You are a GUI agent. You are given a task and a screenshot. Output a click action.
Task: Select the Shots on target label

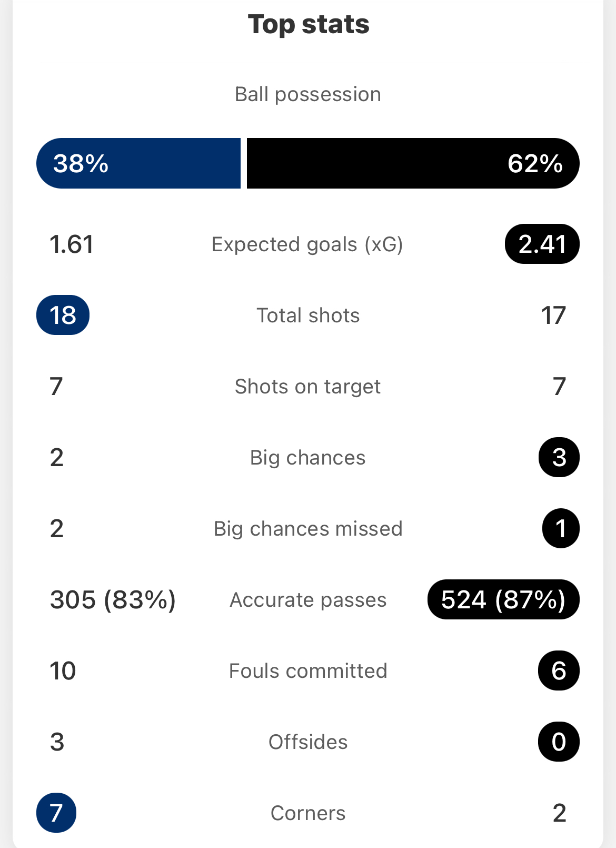tap(307, 387)
